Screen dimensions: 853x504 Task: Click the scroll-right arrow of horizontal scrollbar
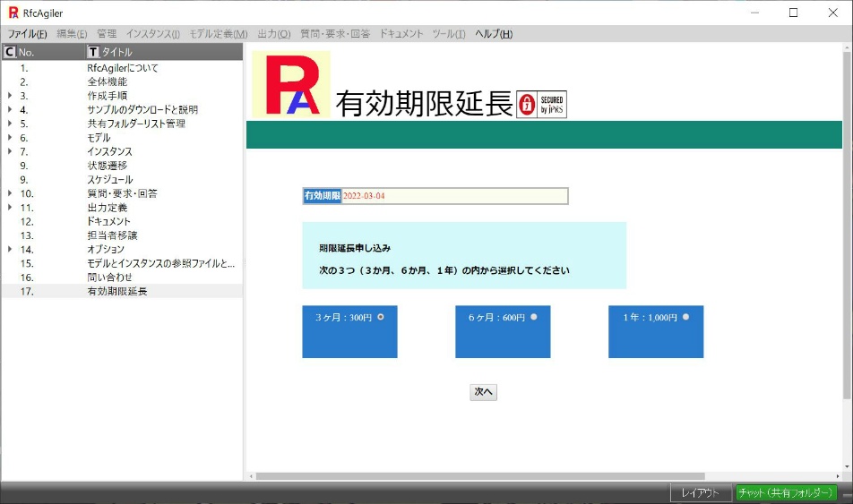tap(839, 476)
